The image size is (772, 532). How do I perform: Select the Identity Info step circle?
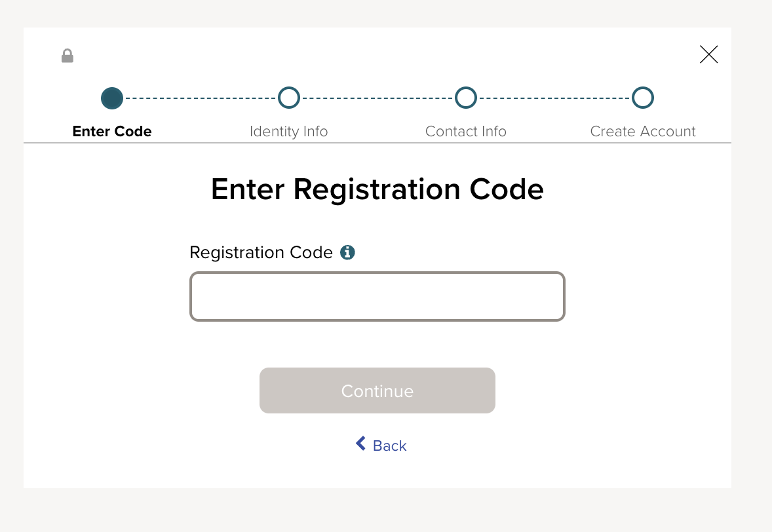tap(289, 98)
